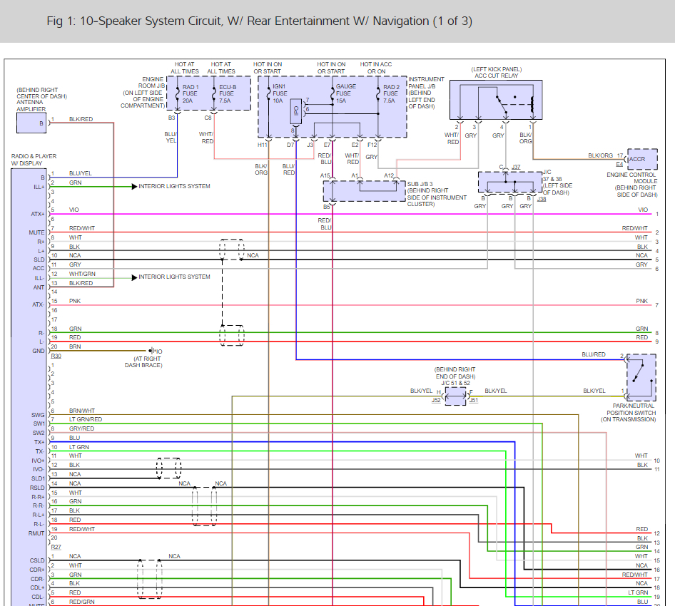Click the Fig 1 diagram title text
The width and height of the screenshot is (675, 616).
[x=259, y=21]
